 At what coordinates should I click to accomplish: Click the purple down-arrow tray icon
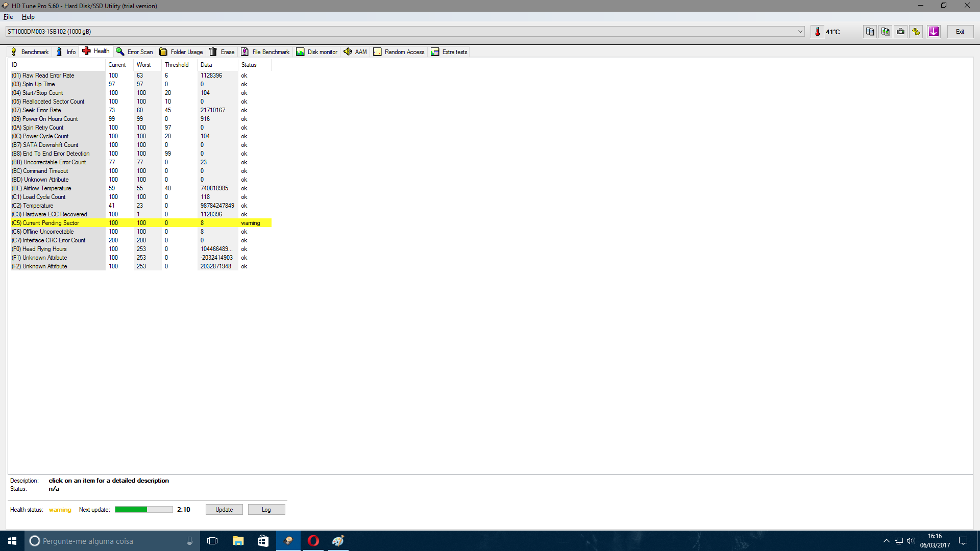(x=934, y=32)
